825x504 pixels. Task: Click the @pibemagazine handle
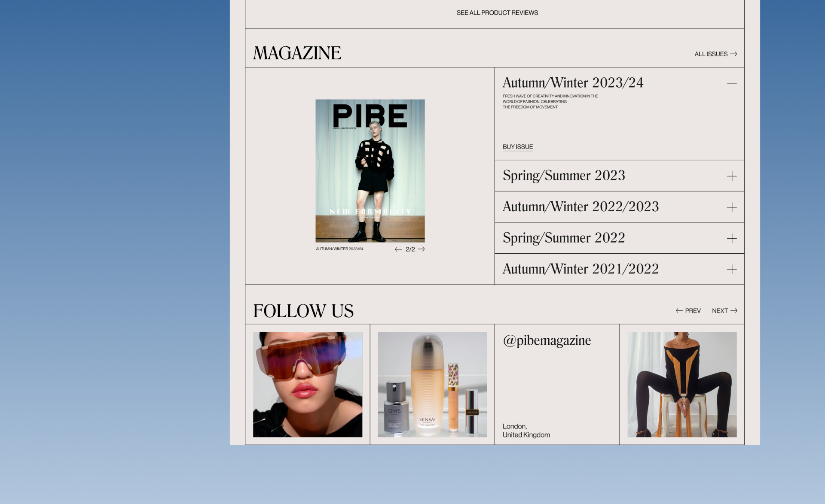click(x=547, y=340)
